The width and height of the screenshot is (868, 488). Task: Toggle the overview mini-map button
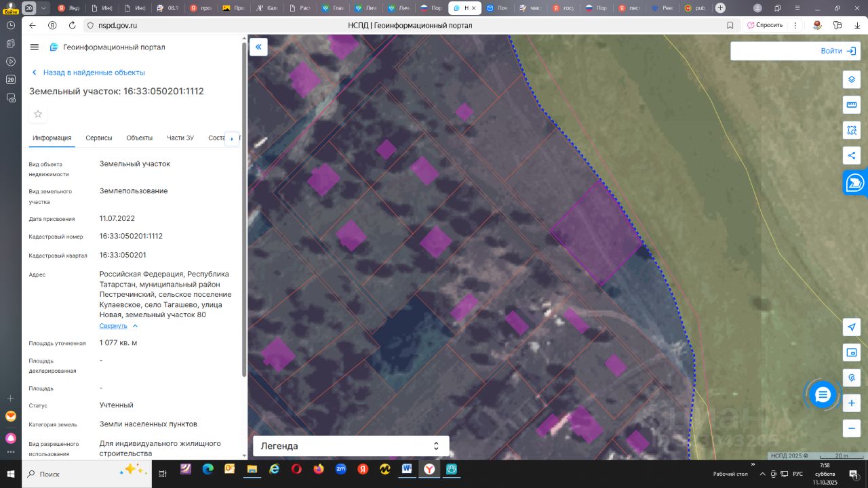point(852,352)
